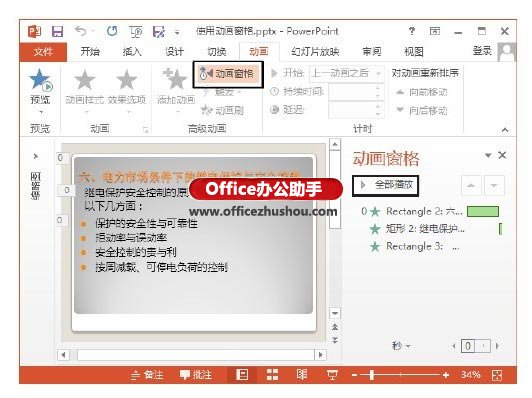Open the 开始 timing combo box
Viewport: 532px width, 398px height.
point(346,73)
